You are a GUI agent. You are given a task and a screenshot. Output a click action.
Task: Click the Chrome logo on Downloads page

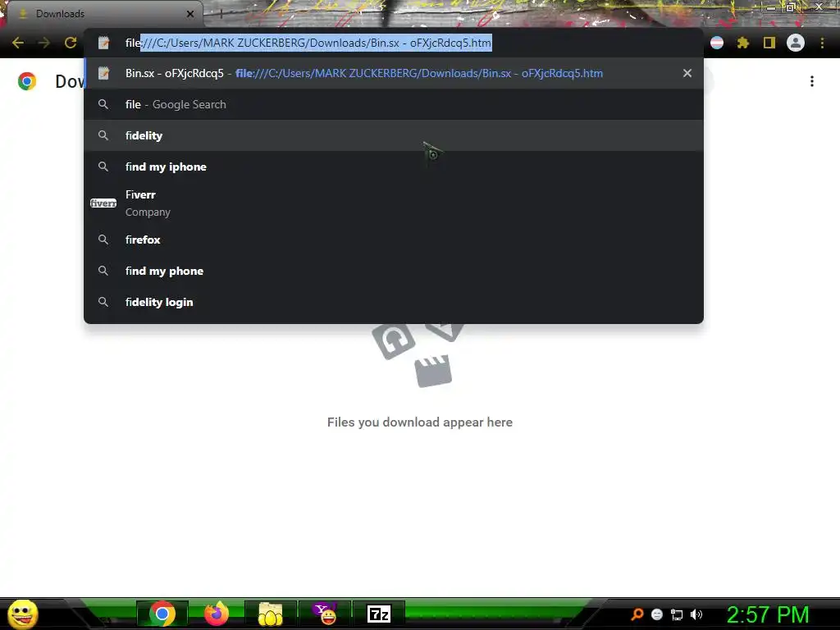click(x=27, y=81)
